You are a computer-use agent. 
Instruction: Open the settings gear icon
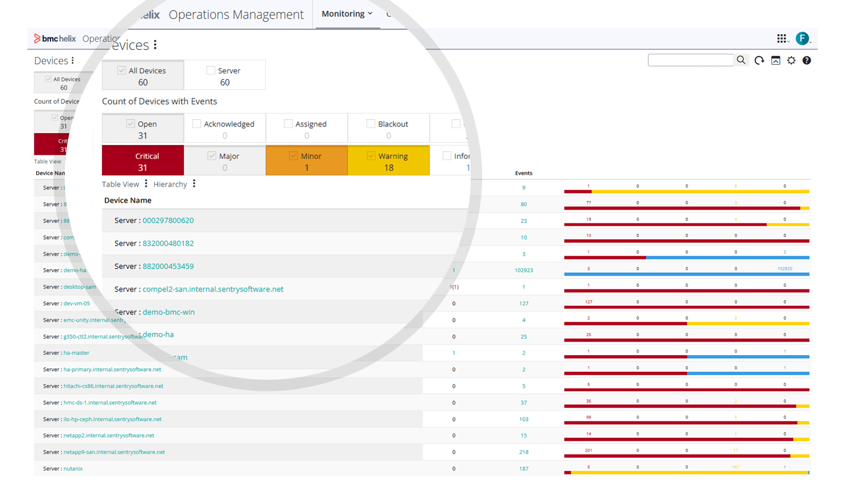791,60
